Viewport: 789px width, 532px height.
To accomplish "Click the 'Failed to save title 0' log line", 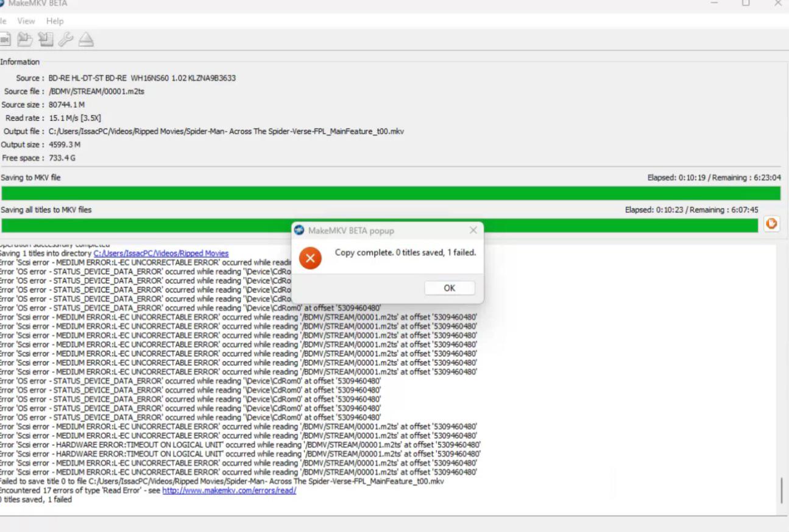I will click(x=222, y=481).
